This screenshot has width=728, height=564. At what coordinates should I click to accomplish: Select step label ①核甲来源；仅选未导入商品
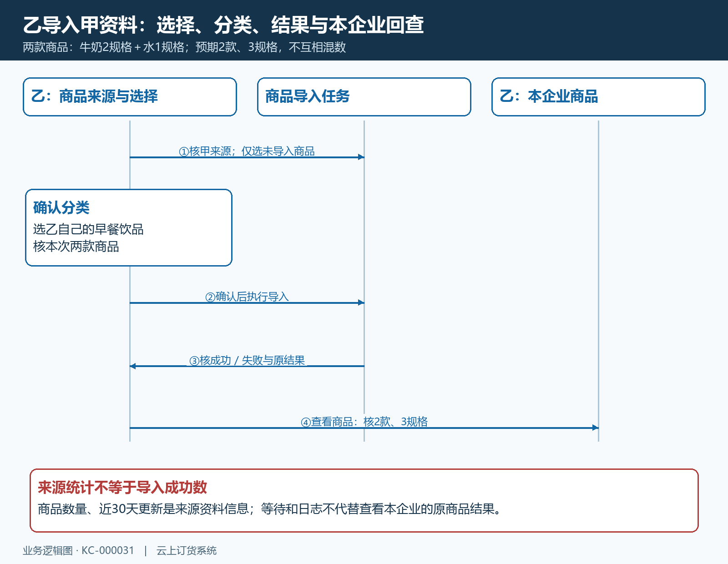pos(247,151)
